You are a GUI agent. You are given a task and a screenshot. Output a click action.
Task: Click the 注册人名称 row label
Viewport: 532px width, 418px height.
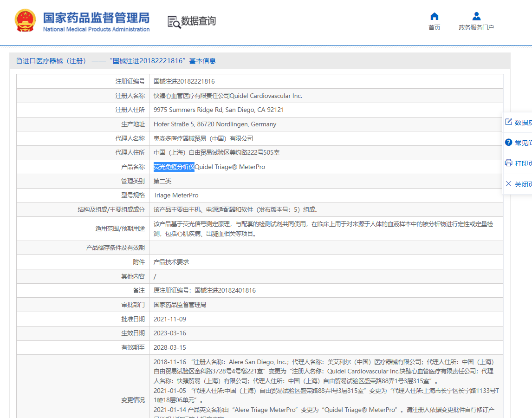point(130,96)
